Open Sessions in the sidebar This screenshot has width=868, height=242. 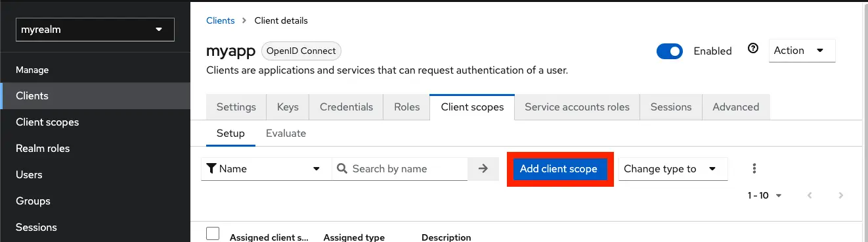click(x=95, y=228)
